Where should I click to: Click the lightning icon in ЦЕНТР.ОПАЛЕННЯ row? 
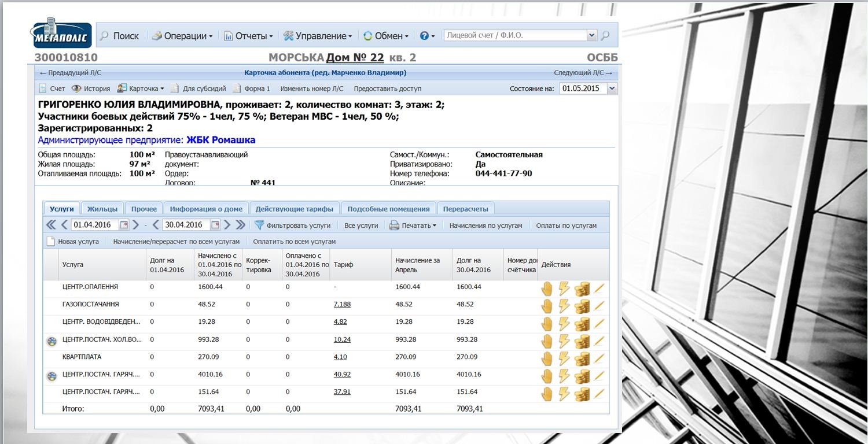[564, 288]
